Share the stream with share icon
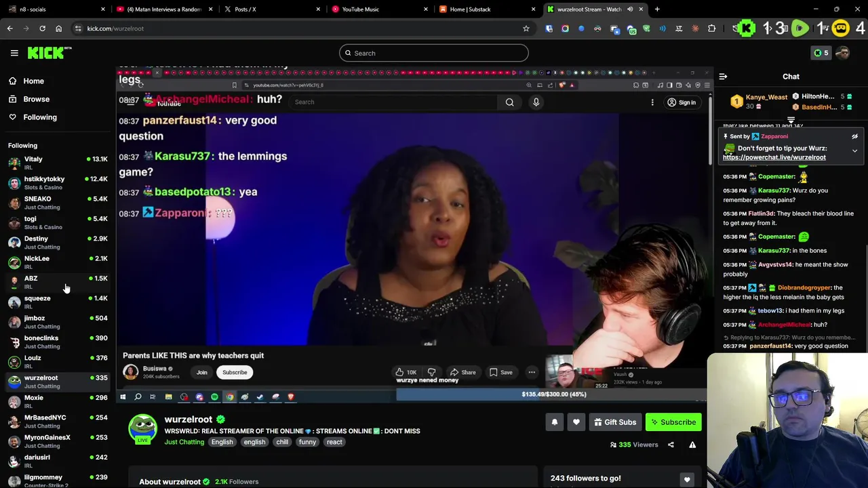Image resolution: width=868 pixels, height=488 pixels. pyautogui.click(x=671, y=445)
